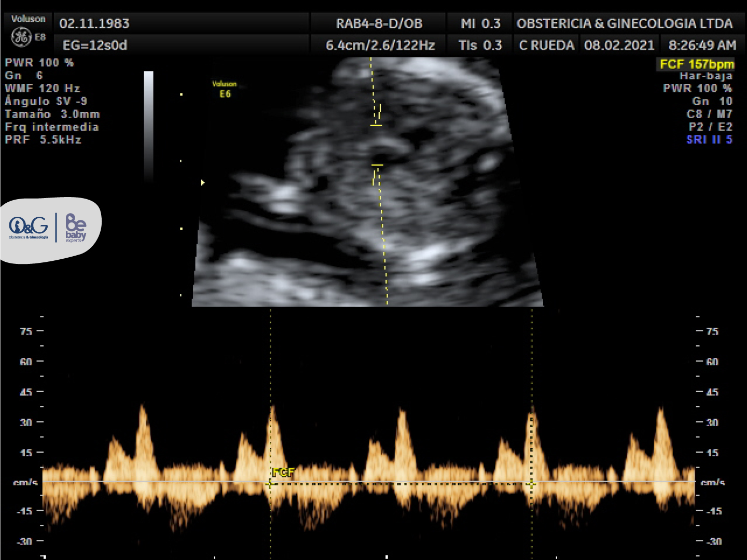Click the Tamaño 3.0mm setting

point(52,114)
